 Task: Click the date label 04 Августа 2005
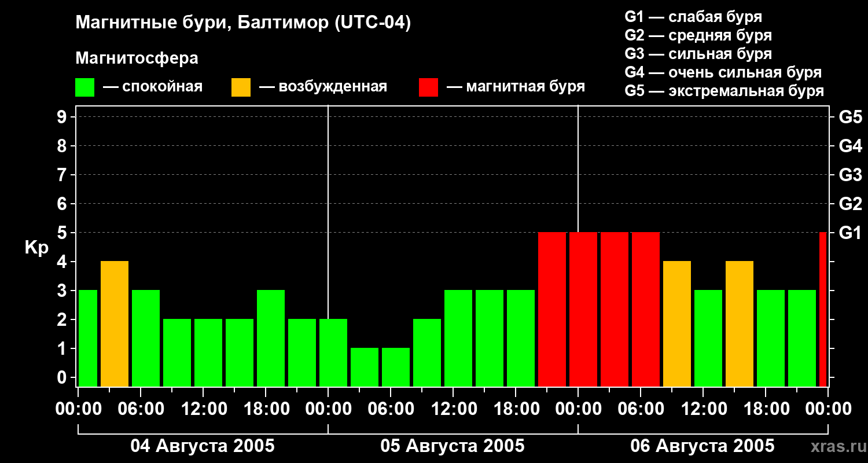(x=203, y=446)
